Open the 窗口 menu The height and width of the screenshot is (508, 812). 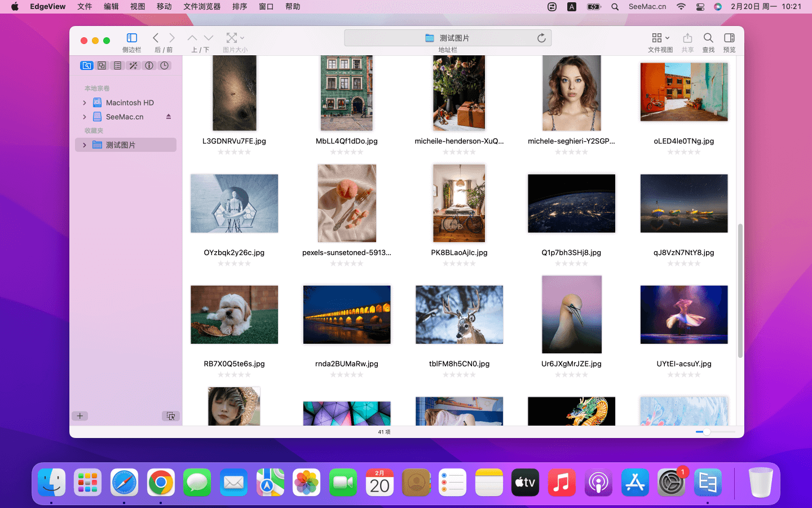(x=266, y=7)
